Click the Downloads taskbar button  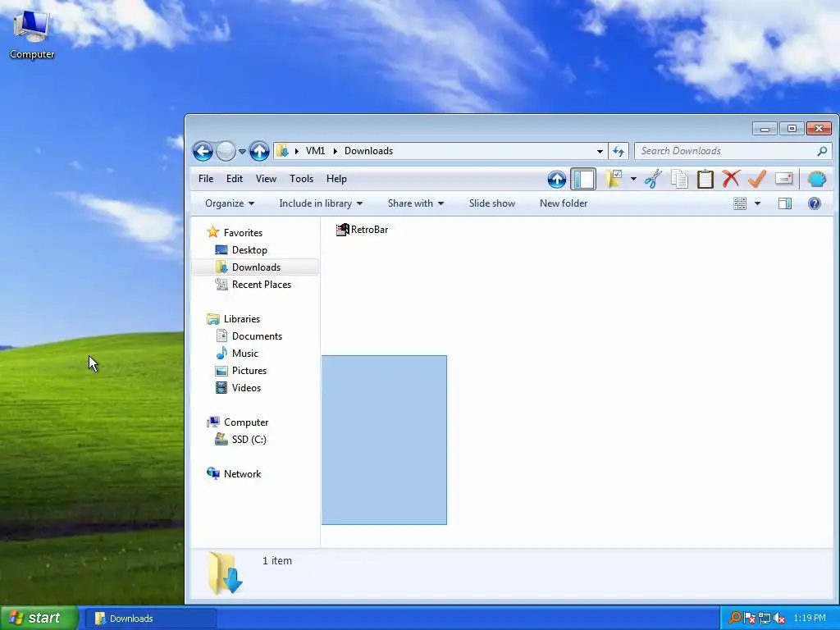tap(151, 619)
